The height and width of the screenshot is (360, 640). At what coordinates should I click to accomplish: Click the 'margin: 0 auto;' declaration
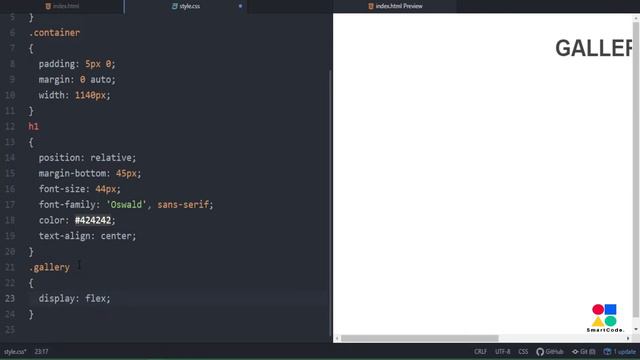pyautogui.click(x=77, y=80)
